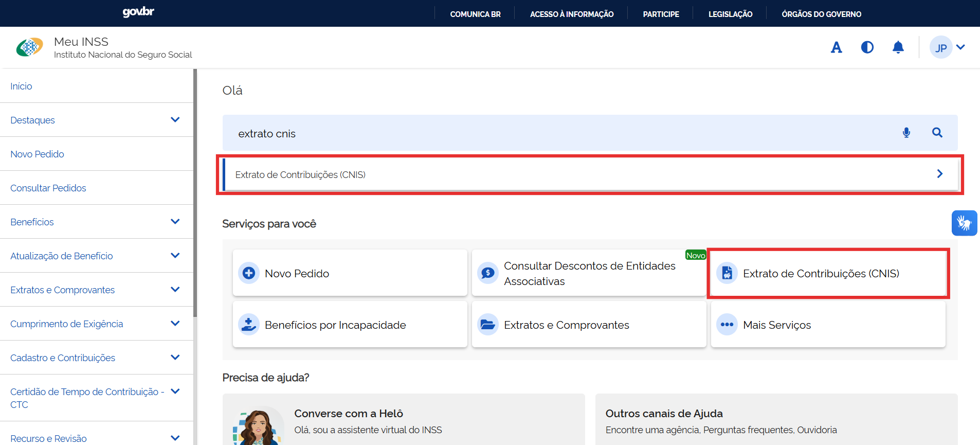Open the VLibras sign language widget
This screenshot has height=445, width=980.
click(964, 223)
